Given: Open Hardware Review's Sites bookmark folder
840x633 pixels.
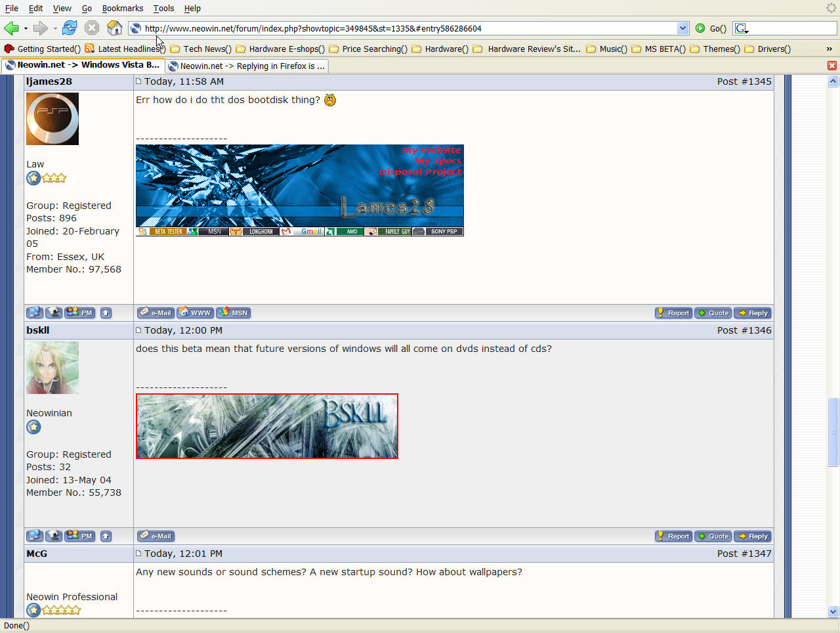Looking at the screenshot, I should pyautogui.click(x=527, y=49).
